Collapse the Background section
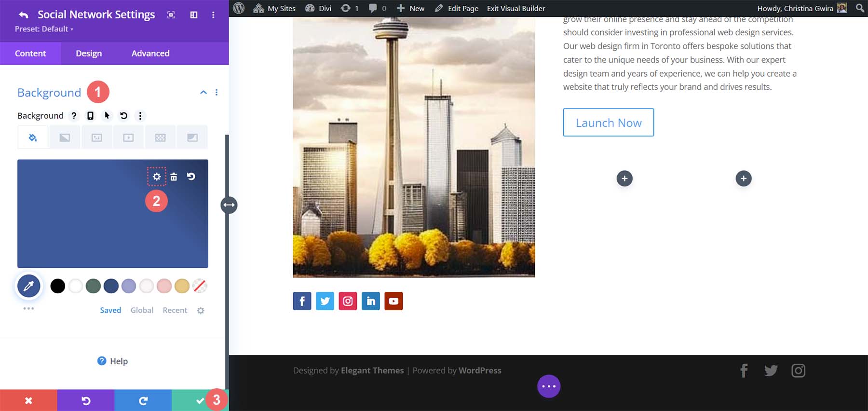Image resolution: width=868 pixels, height=411 pixels. coord(203,92)
